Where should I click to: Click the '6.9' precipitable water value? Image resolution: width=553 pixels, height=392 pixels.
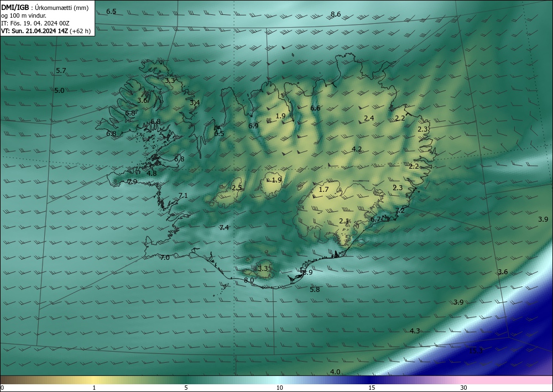[x=253, y=126]
